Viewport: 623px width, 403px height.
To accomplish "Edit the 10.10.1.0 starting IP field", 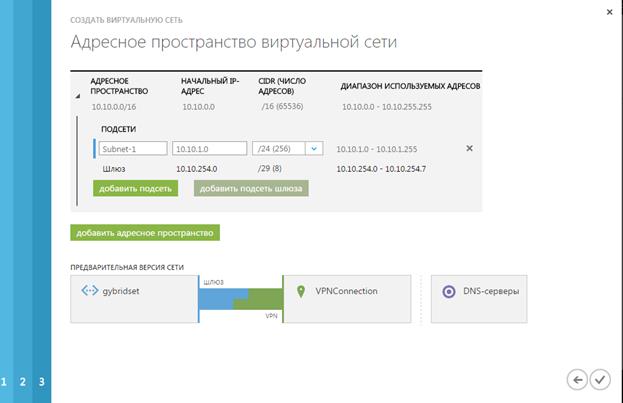I will point(209,149).
